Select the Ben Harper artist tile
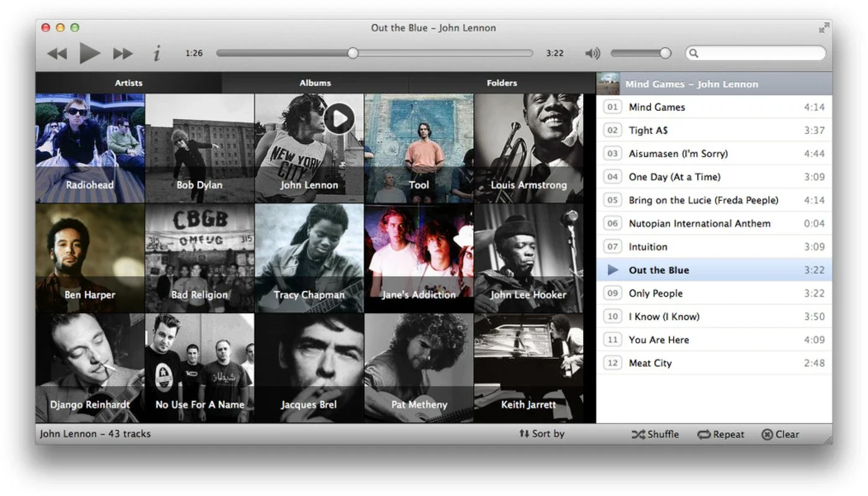The height and width of the screenshot is (496, 868). 90,258
